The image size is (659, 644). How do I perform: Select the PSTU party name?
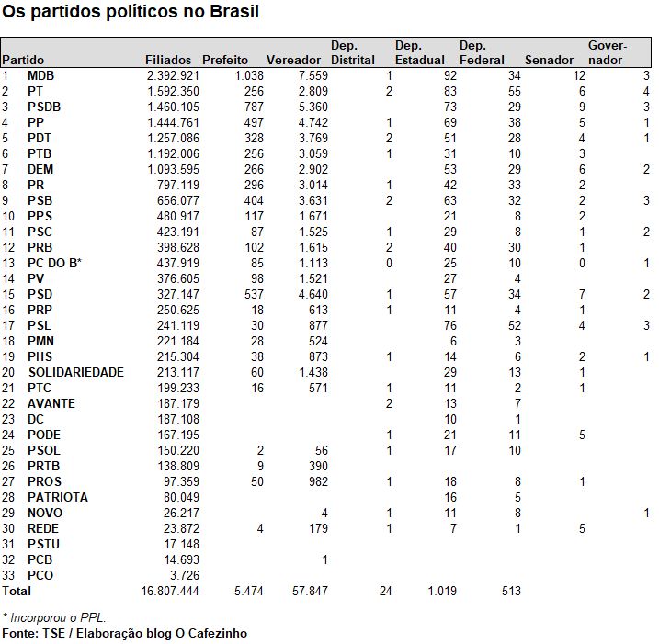(x=44, y=544)
